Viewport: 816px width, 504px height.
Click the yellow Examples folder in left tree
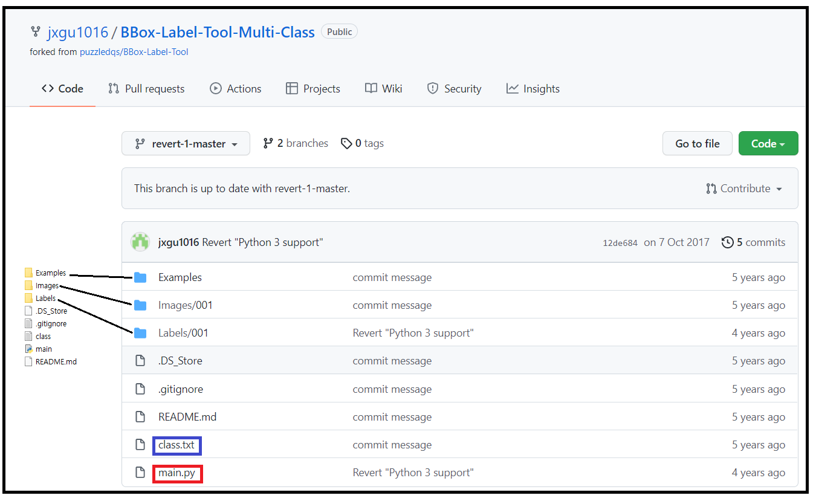(x=28, y=273)
